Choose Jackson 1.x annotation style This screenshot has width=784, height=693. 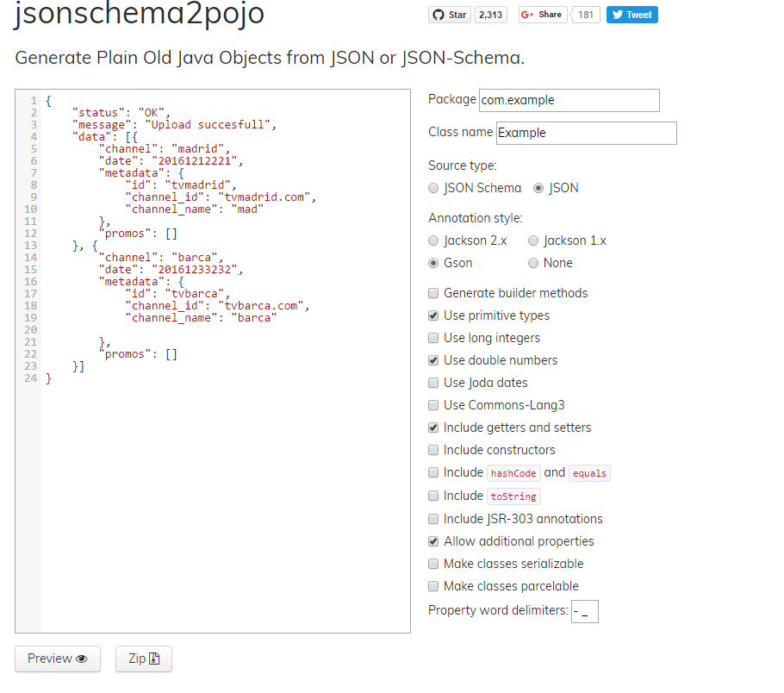pos(534,240)
